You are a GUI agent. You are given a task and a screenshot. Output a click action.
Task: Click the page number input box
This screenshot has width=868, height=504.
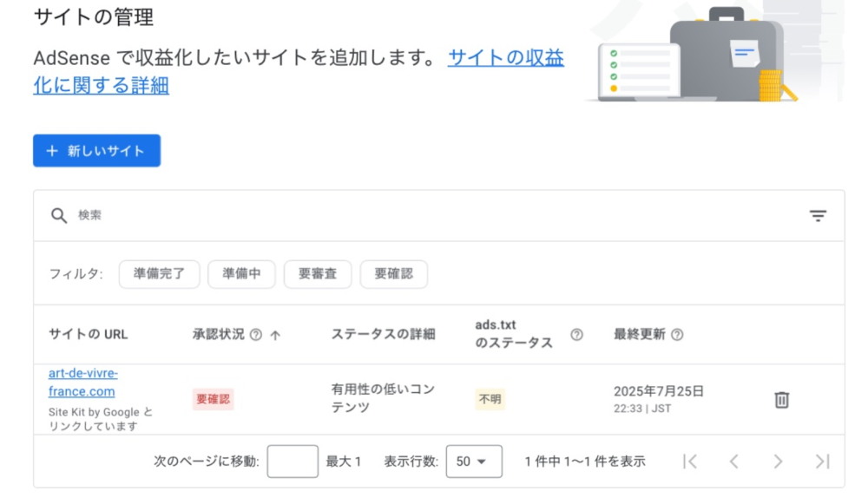coord(293,461)
